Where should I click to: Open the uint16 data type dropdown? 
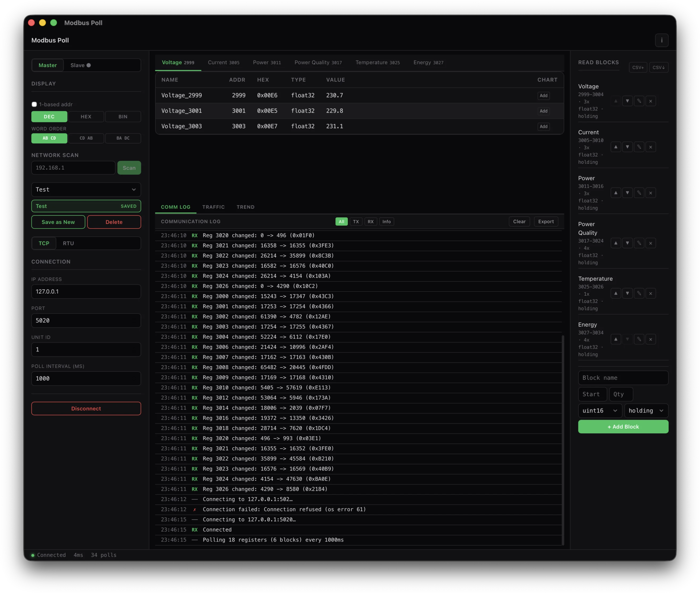coord(600,410)
